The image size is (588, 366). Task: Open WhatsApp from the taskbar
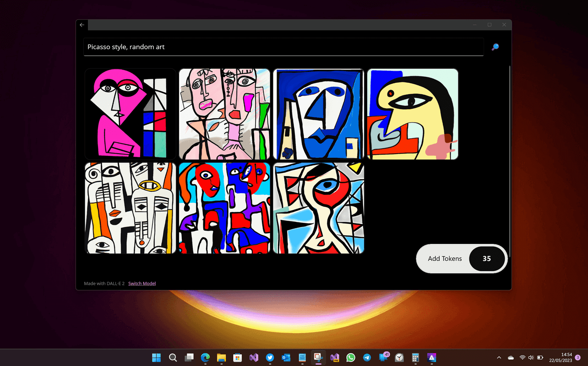[351, 357]
